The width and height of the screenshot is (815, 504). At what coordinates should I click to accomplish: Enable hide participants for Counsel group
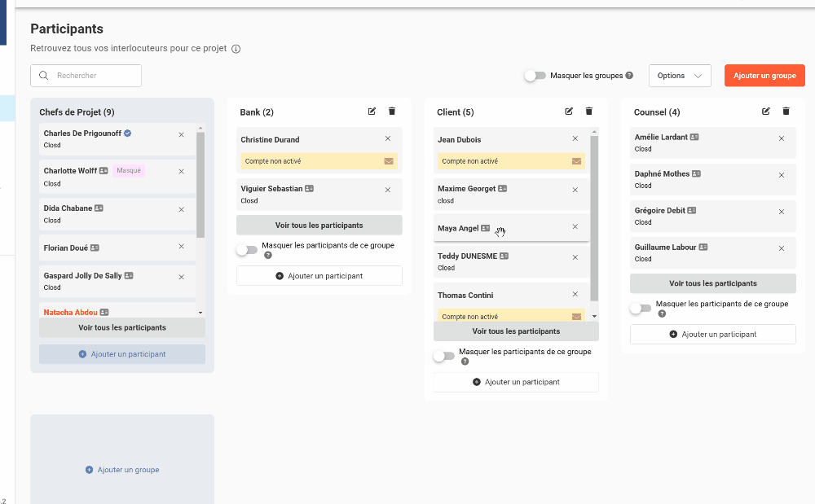click(641, 309)
